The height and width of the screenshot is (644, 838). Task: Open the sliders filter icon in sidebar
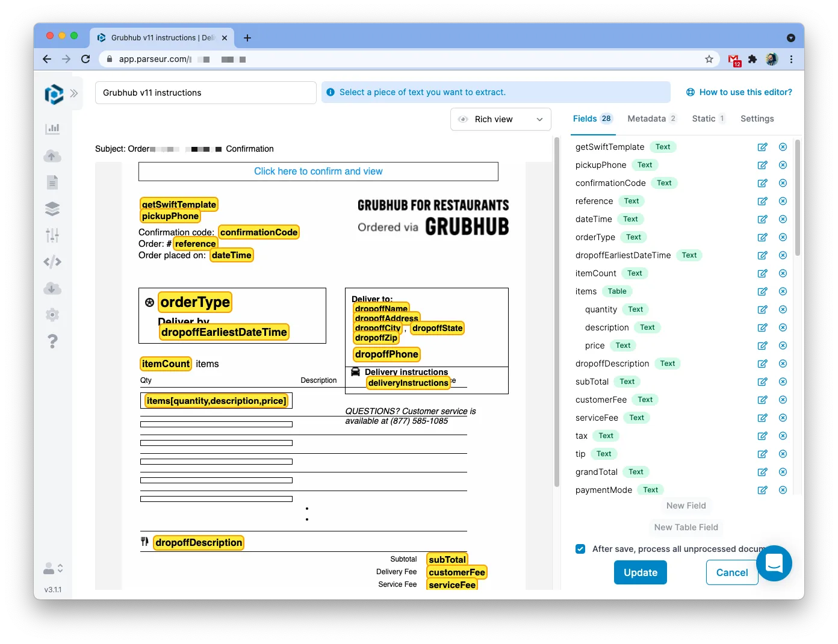point(52,235)
